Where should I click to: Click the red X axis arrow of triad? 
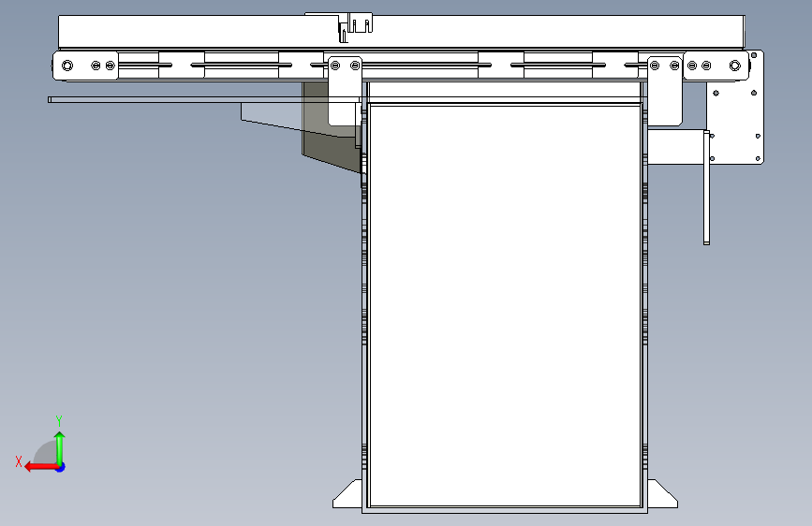coord(40,467)
